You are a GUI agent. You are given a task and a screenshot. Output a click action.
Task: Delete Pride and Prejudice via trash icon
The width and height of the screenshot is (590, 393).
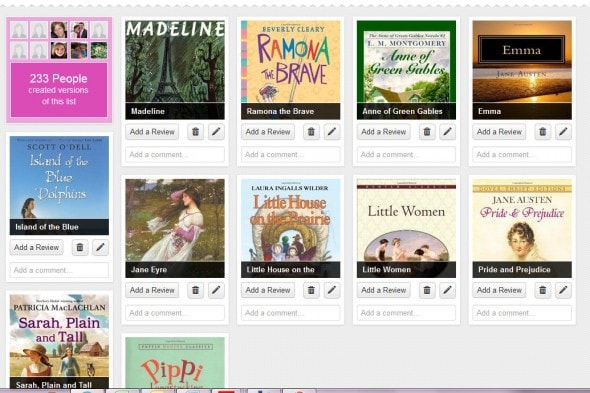point(543,290)
